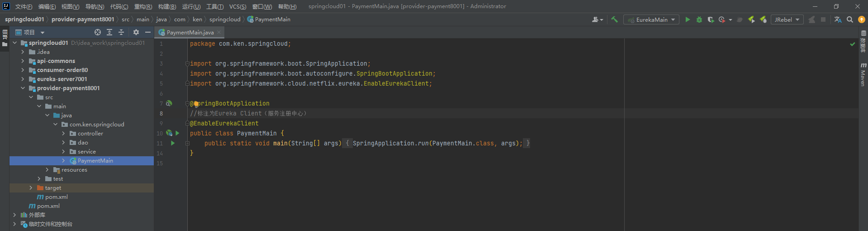The height and width of the screenshot is (231, 868).
Task: Collapse the provider-payment8001 module
Action: pos(23,88)
